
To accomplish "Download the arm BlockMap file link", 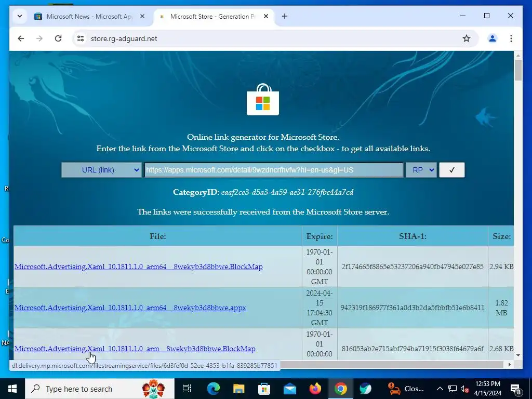I will point(135,349).
